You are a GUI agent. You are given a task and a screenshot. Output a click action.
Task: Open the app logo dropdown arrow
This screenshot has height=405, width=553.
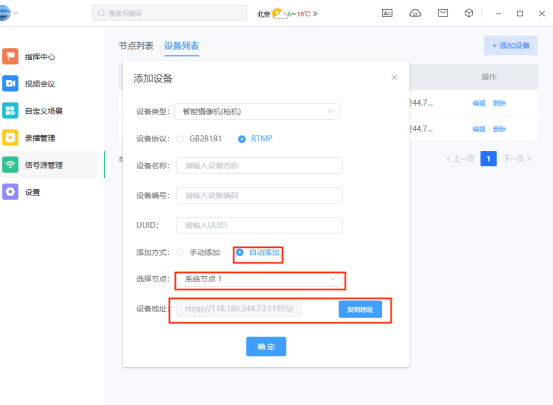[16, 13]
